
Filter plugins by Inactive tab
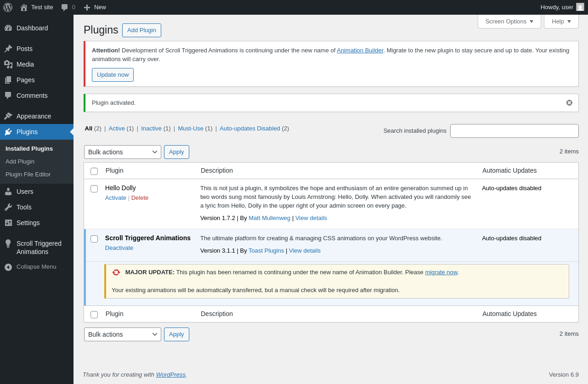(x=151, y=129)
